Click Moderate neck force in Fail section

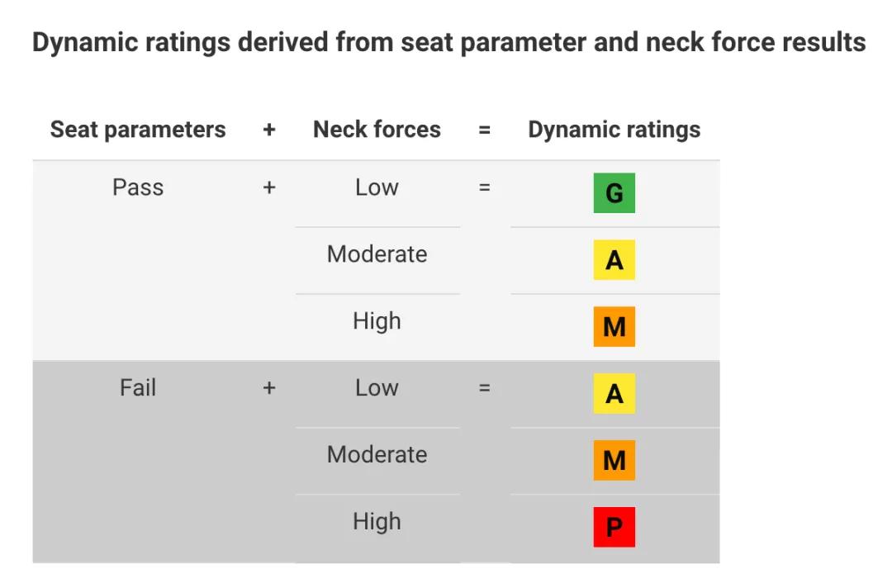click(377, 455)
